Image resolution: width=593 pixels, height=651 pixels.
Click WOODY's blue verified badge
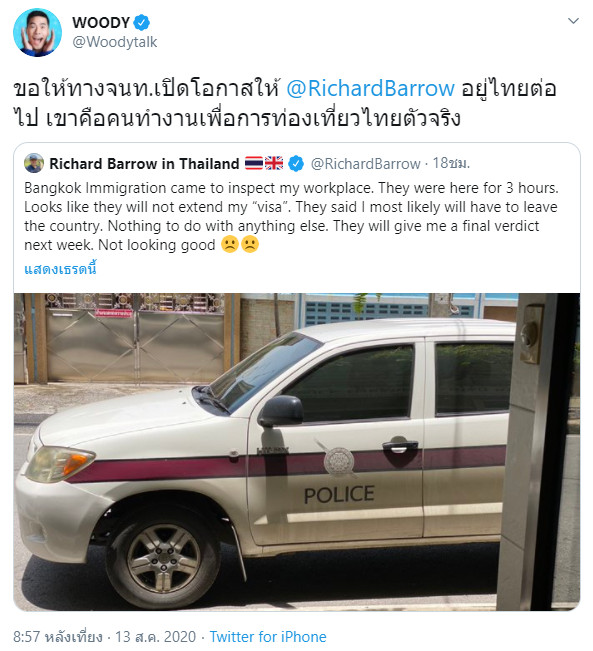pos(142,22)
